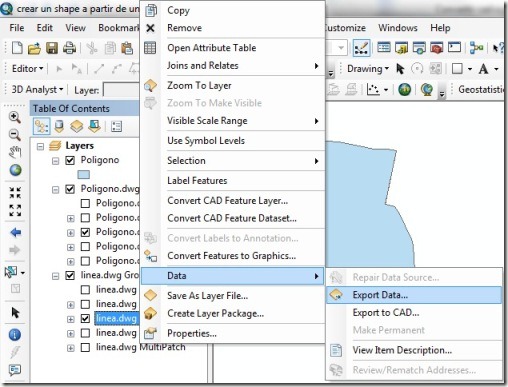Screen dimensions: 508x387
Task: Toggle the linea.dwg Group checkbox
Action: point(70,275)
